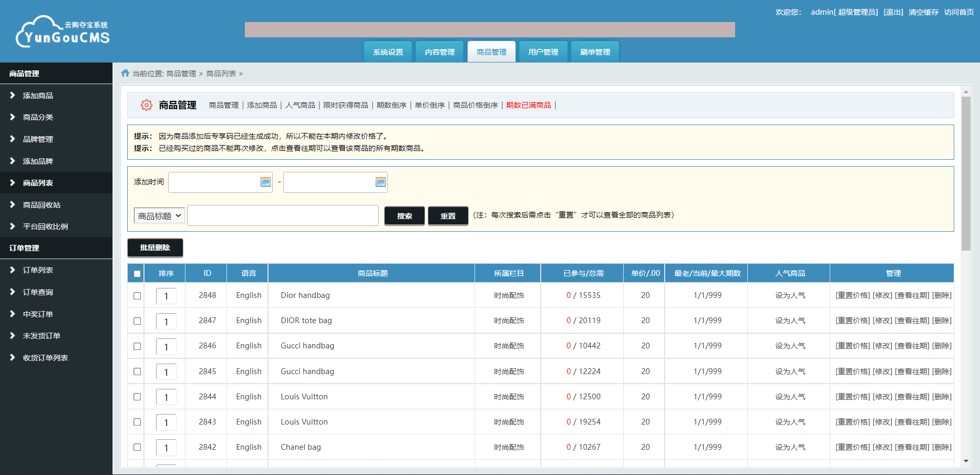
Task: Click the gear icon beside 商品管理 heading
Action: 147,105
